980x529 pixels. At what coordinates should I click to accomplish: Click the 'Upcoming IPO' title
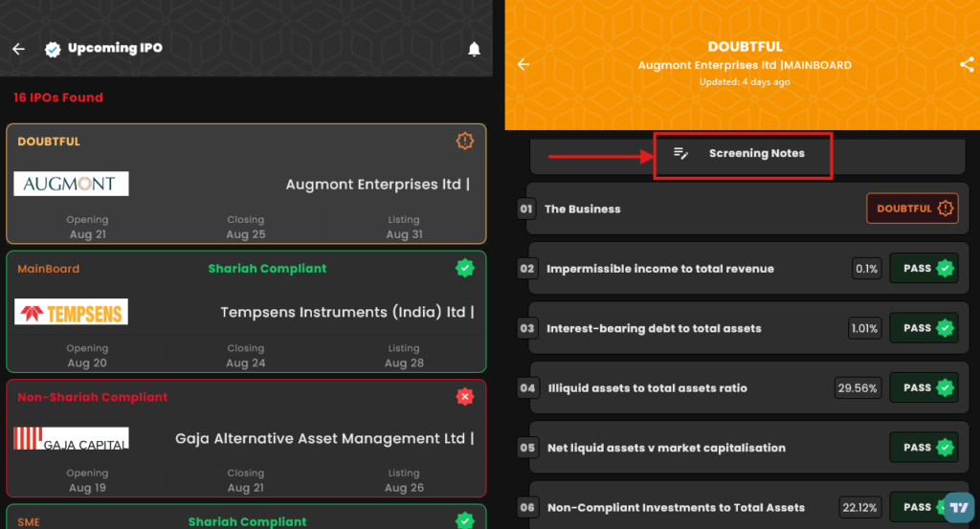click(x=115, y=48)
